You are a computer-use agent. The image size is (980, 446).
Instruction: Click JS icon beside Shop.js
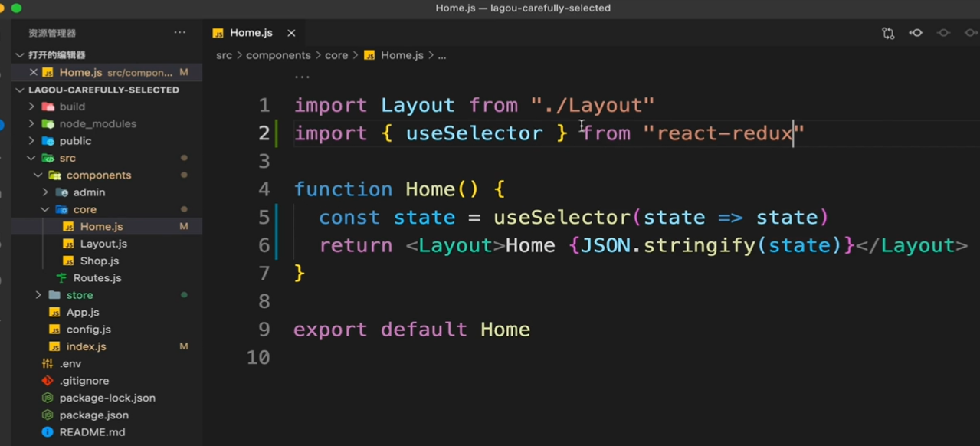[69, 261]
